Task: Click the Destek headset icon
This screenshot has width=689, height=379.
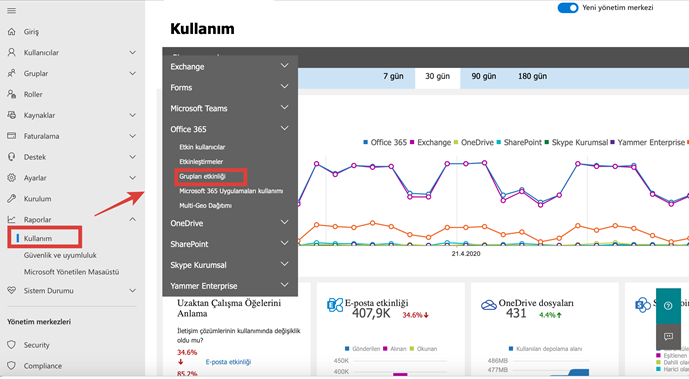Action: point(11,157)
